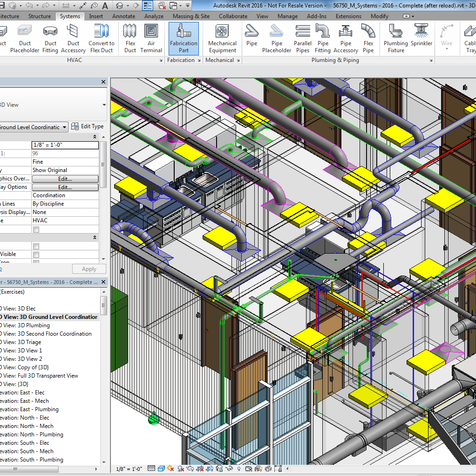
Task: Collapse the Properties parameter group chevron
Action: click(x=94, y=137)
